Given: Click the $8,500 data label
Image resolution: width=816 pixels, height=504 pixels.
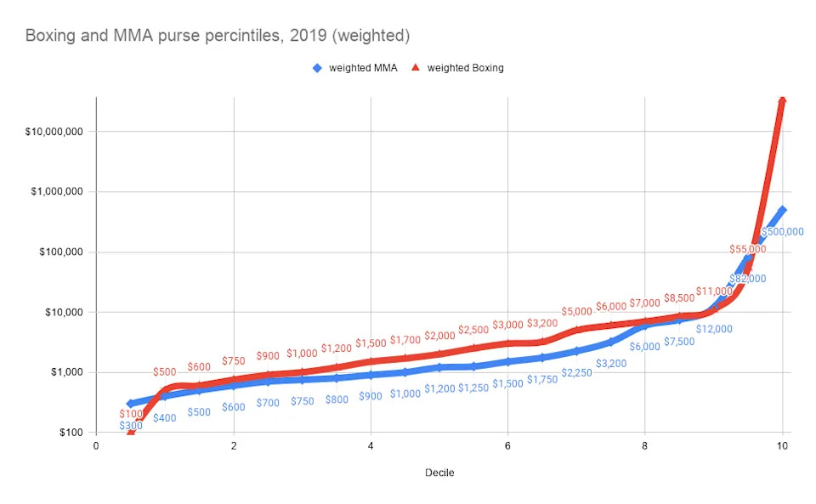Looking at the screenshot, I should (679, 297).
